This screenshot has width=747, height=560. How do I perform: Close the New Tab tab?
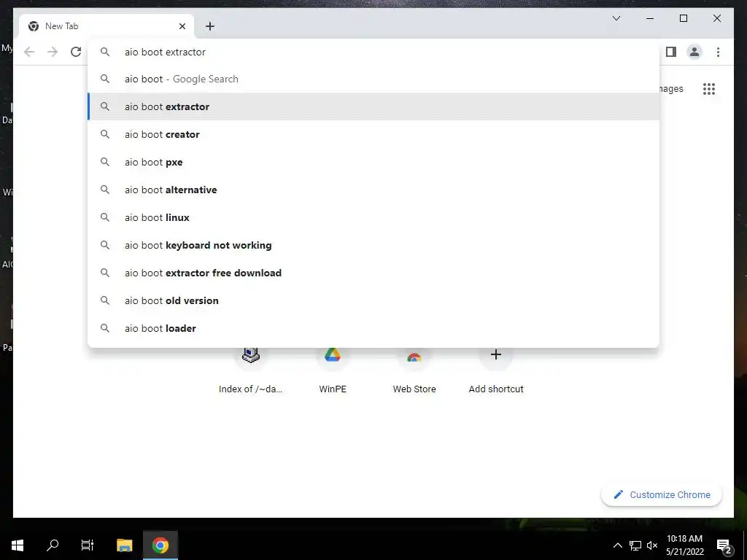pyautogui.click(x=182, y=26)
